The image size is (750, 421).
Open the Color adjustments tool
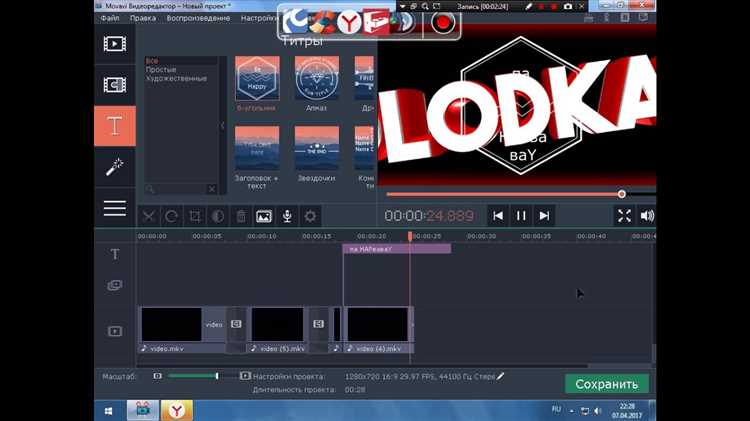pos(218,216)
